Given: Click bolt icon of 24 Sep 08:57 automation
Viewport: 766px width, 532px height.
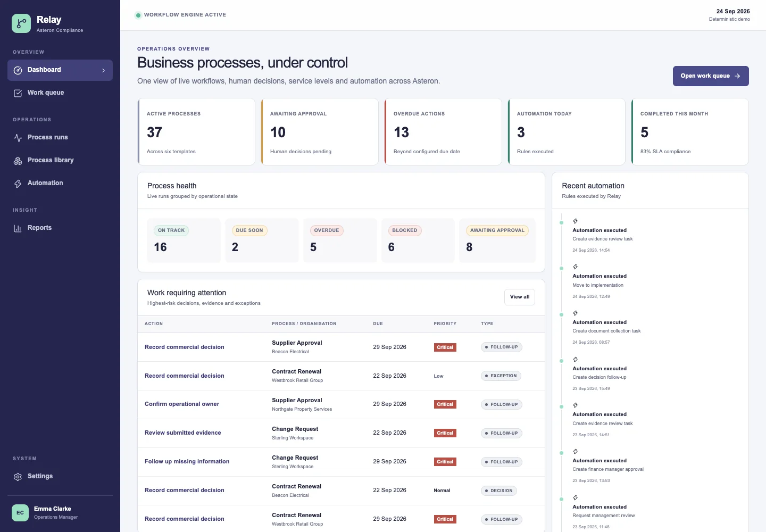Looking at the screenshot, I should tap(575, 313).
